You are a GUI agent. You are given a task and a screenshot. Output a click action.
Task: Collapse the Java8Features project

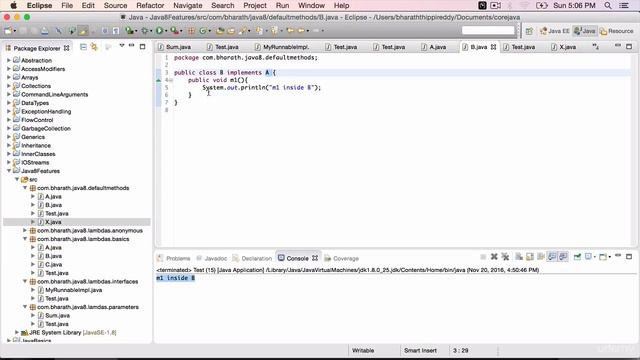click(9, 171)
